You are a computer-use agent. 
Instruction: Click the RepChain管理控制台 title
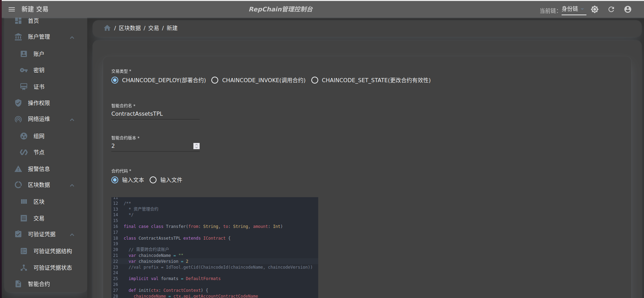(x=281, y=9)
